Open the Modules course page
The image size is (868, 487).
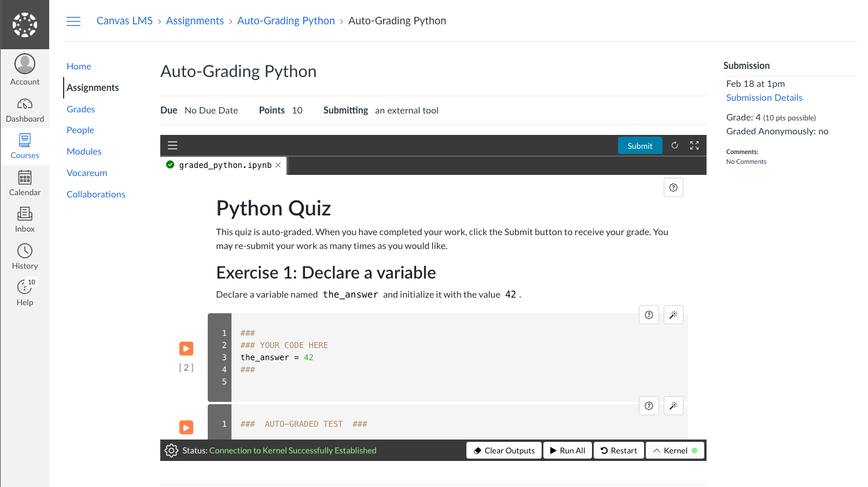84,152
